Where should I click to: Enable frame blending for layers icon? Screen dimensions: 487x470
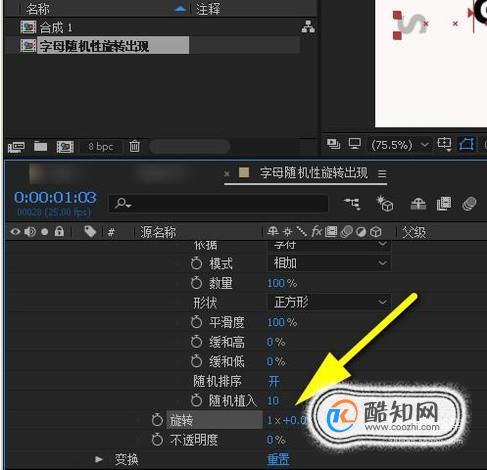tap(444, 204)
